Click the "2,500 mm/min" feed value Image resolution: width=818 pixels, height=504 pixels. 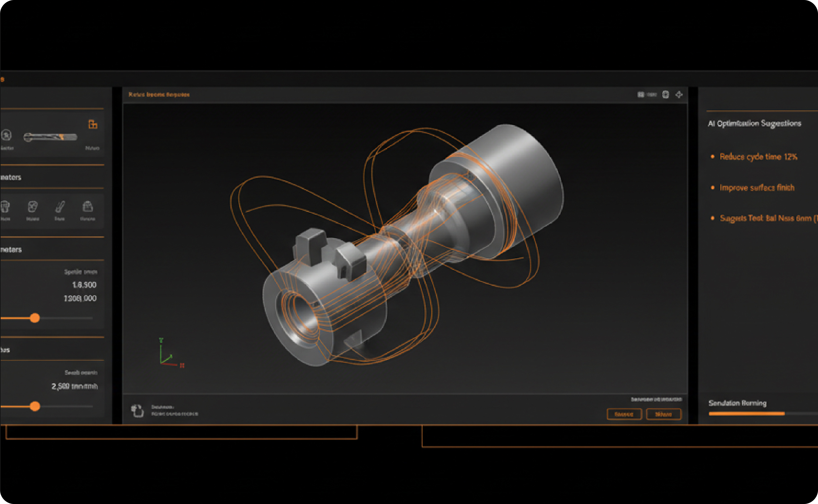tap(75, 386)
